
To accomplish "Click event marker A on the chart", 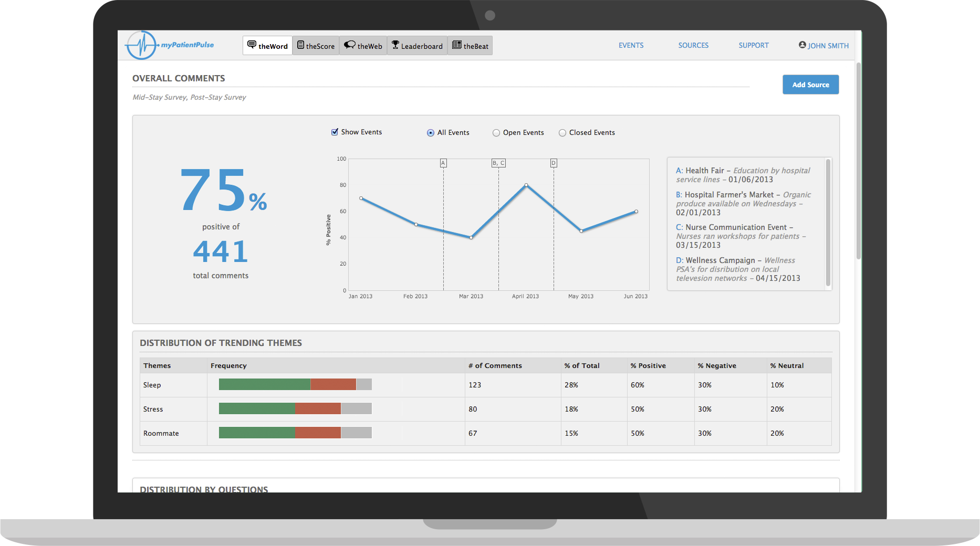I will point(443,163).
